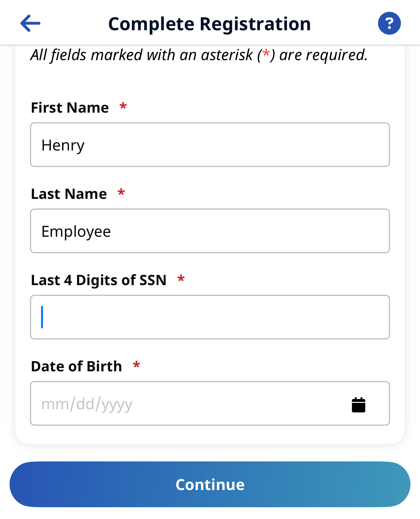Click the red asterisk in the instruction sentence
420x519 pixels.
[266, 54]
